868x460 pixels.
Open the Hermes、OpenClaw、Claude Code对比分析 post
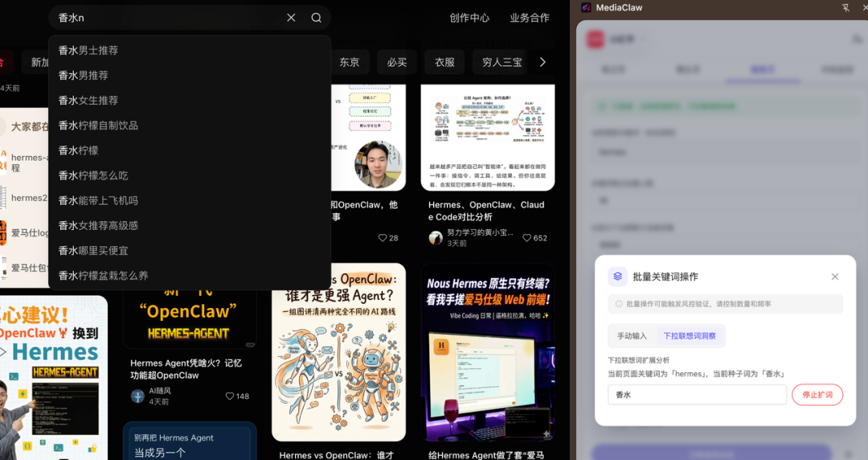click(486, 211)
